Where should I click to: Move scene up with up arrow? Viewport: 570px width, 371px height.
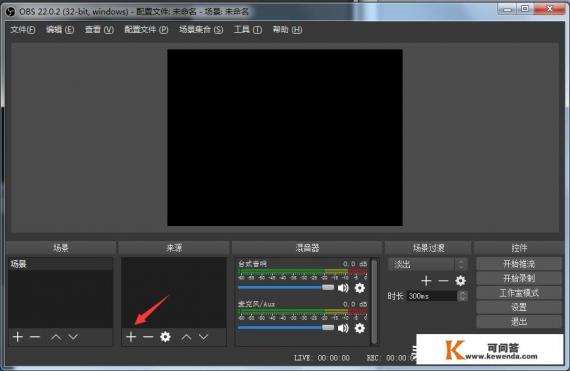[x=56, y=338]
